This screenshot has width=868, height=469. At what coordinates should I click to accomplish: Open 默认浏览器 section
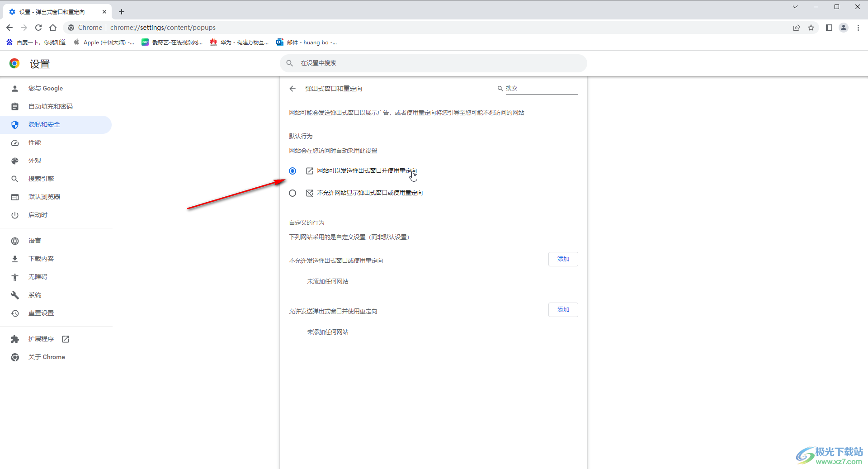[x=56, y=197]
